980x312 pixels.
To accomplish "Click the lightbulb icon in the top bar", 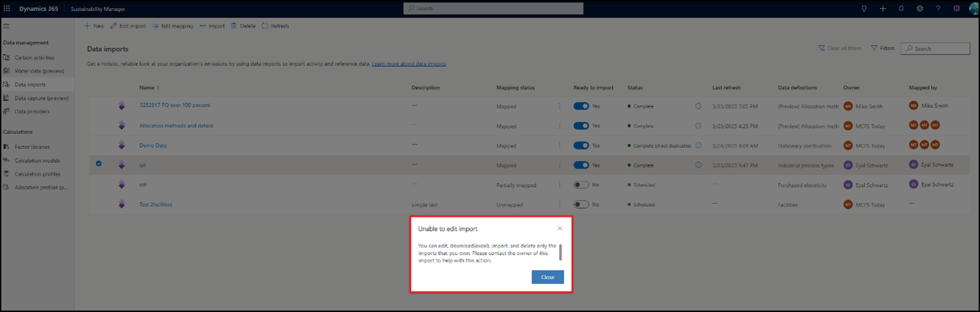I will 864,8.
